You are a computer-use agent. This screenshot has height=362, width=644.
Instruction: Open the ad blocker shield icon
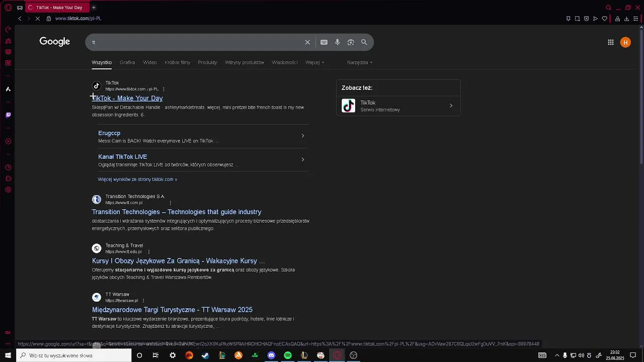(x=586, y=19)
